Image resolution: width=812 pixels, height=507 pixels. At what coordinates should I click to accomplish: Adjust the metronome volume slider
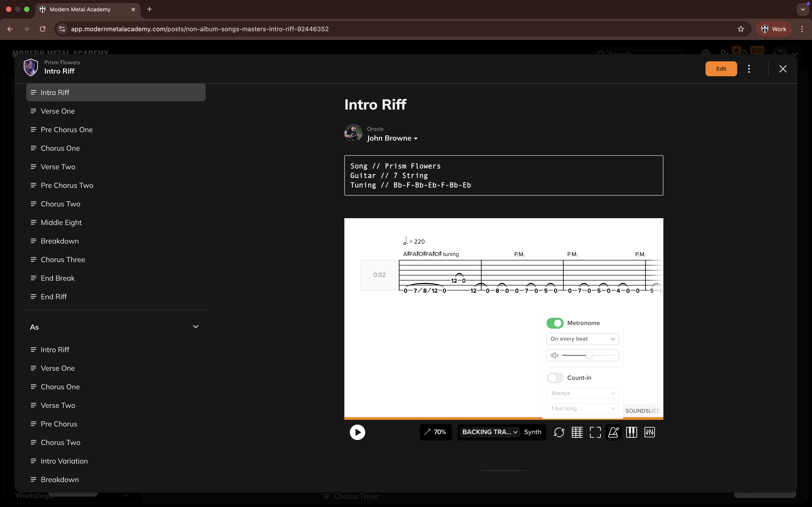(588, 355)
